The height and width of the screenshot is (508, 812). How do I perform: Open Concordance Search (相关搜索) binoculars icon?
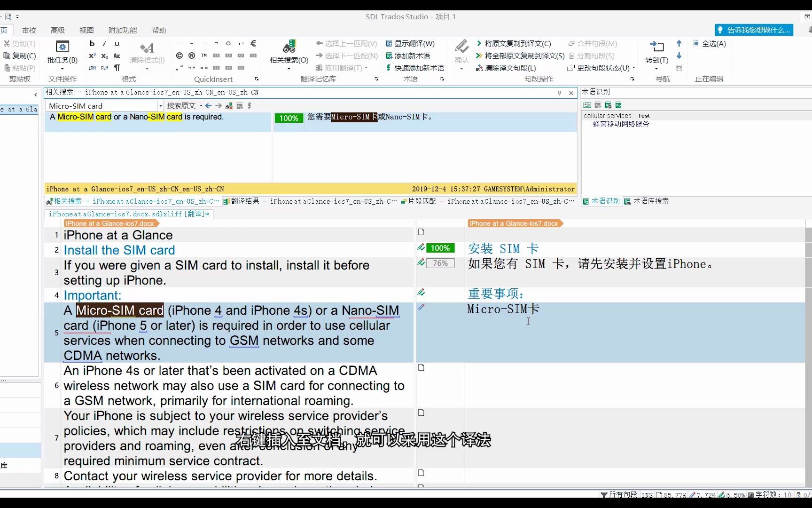pyautogui.click(x=289, y=47)
